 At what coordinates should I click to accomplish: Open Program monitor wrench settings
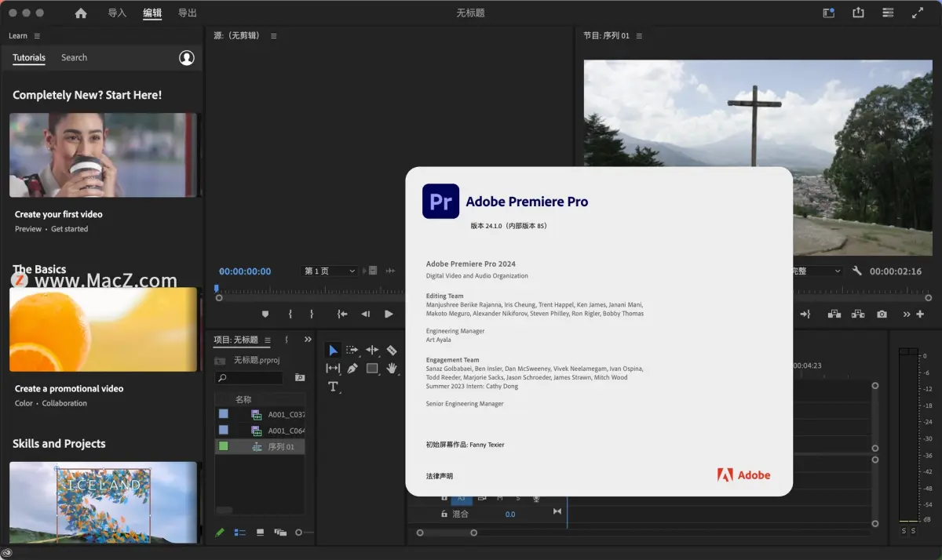pyautogui.click(x=857, y=271)
